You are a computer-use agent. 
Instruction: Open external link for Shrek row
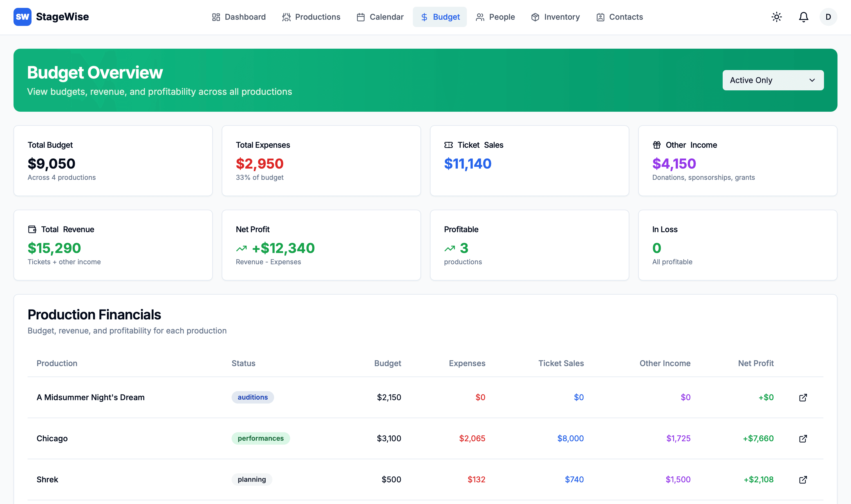point(803,480)
